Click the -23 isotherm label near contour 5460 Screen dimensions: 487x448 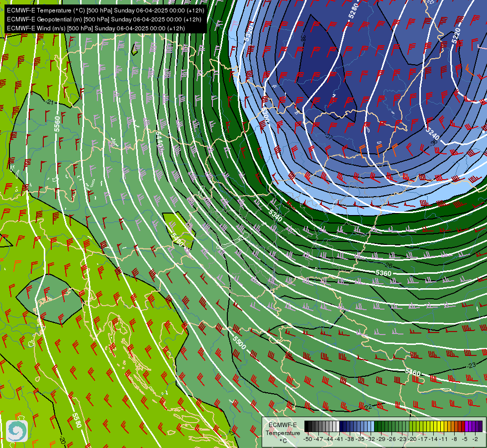point(472,365)
